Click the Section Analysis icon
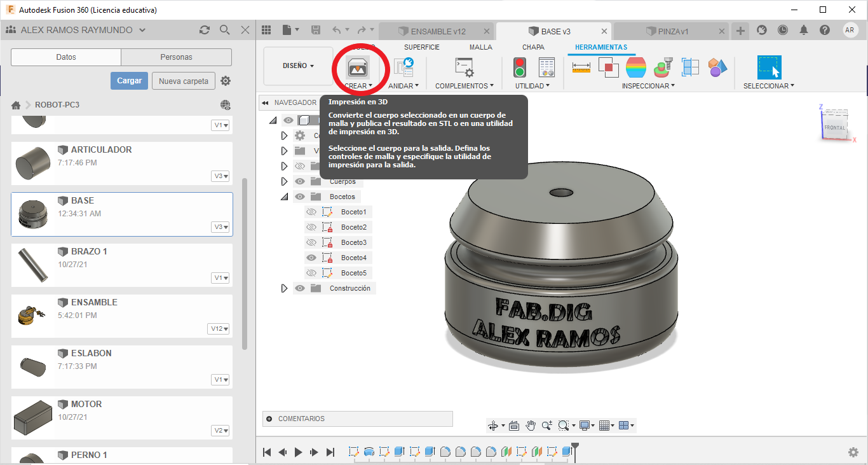The width and height of the screenshot is (868, 465). [x=691, y=67]
